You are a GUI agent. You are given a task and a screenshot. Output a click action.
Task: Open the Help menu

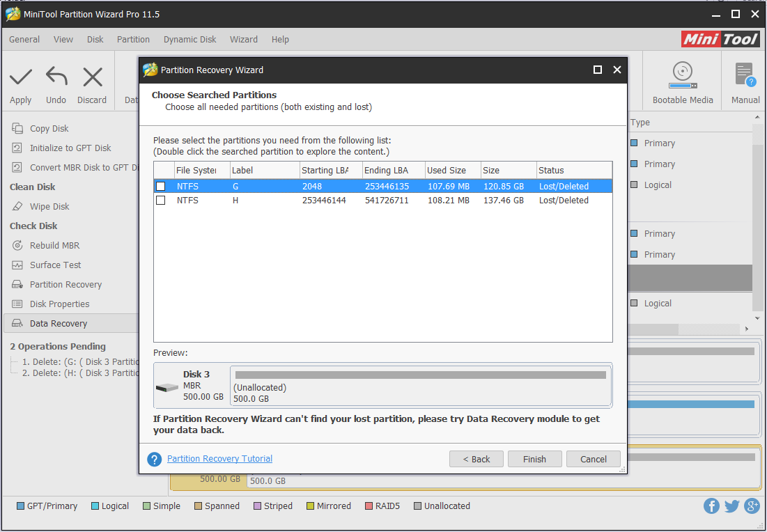click(280, 40)
